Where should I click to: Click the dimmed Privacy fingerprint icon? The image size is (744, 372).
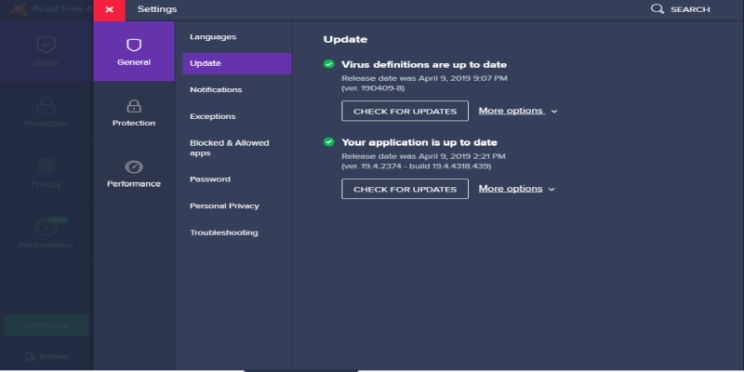[46, 167]
